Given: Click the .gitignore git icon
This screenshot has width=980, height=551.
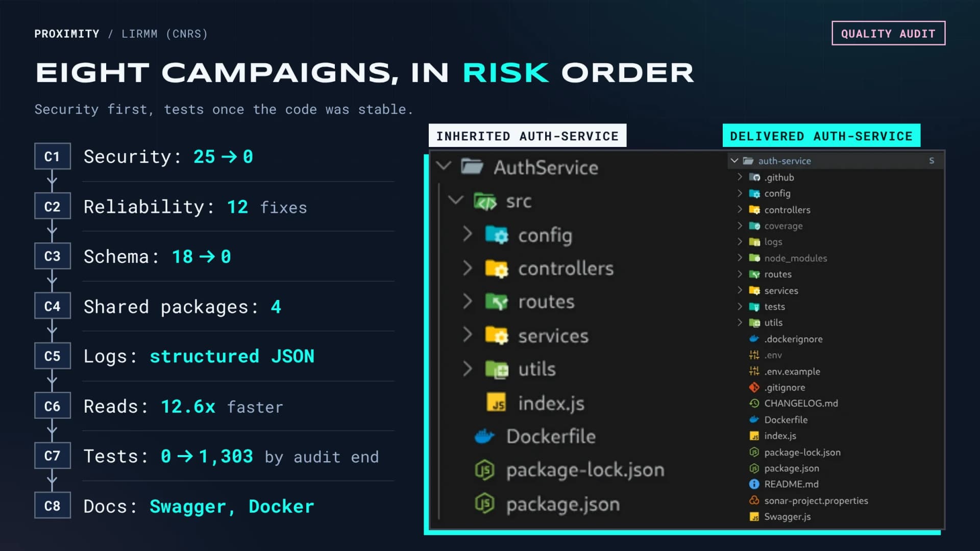Looking at the screenshot, I should [x=754, y=387].
